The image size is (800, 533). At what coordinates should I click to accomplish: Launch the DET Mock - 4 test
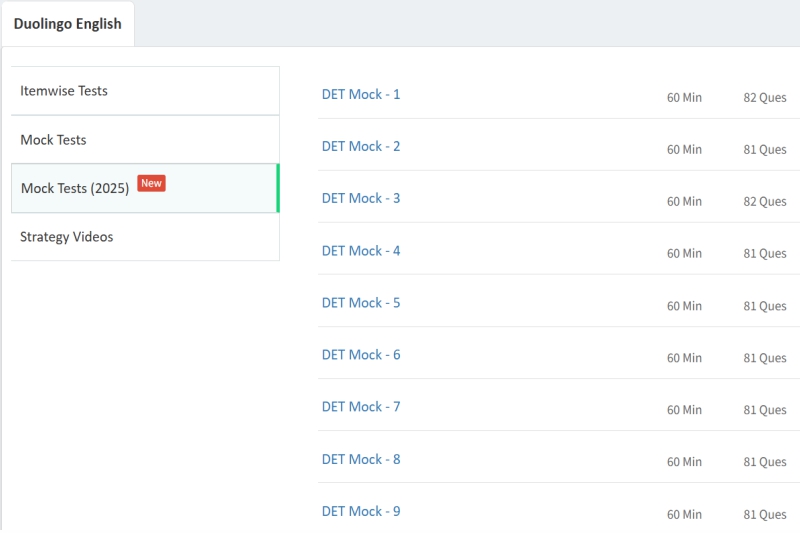[x=361, y=251]
